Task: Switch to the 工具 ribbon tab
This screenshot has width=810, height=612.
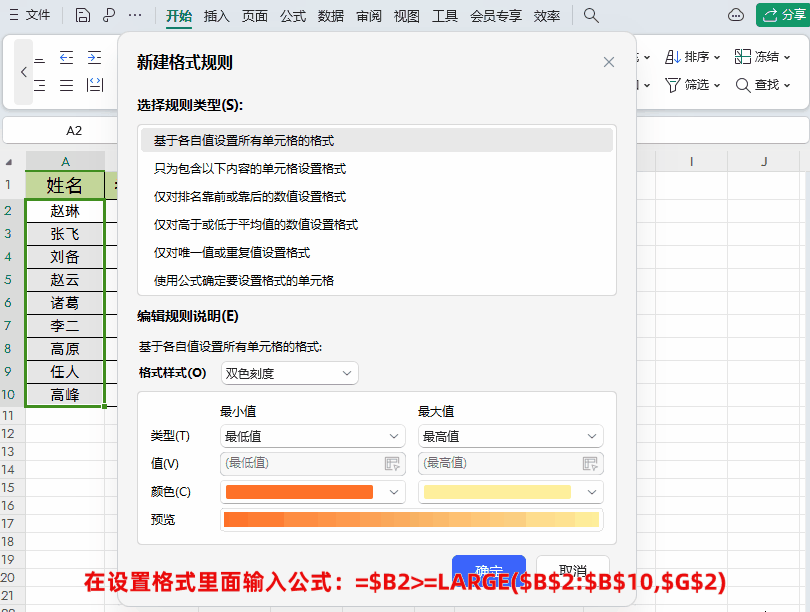Action: pyautogui.click(x=445, y=16)
